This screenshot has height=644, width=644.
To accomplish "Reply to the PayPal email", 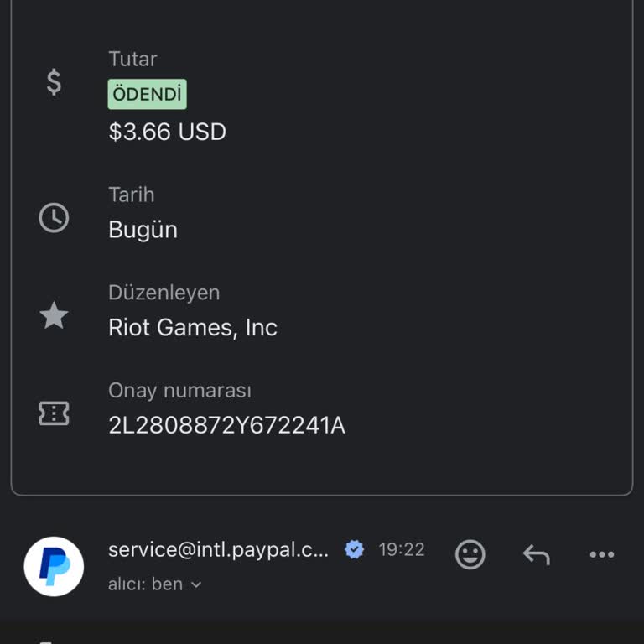I will coord(536,554).
